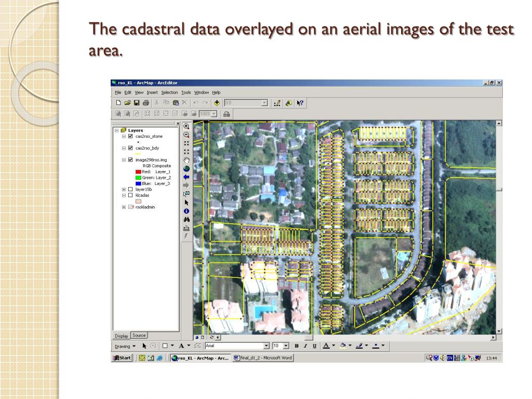Select the Measure ruler tool
Viewport: 532px width, 399px height.
point(187,228)
